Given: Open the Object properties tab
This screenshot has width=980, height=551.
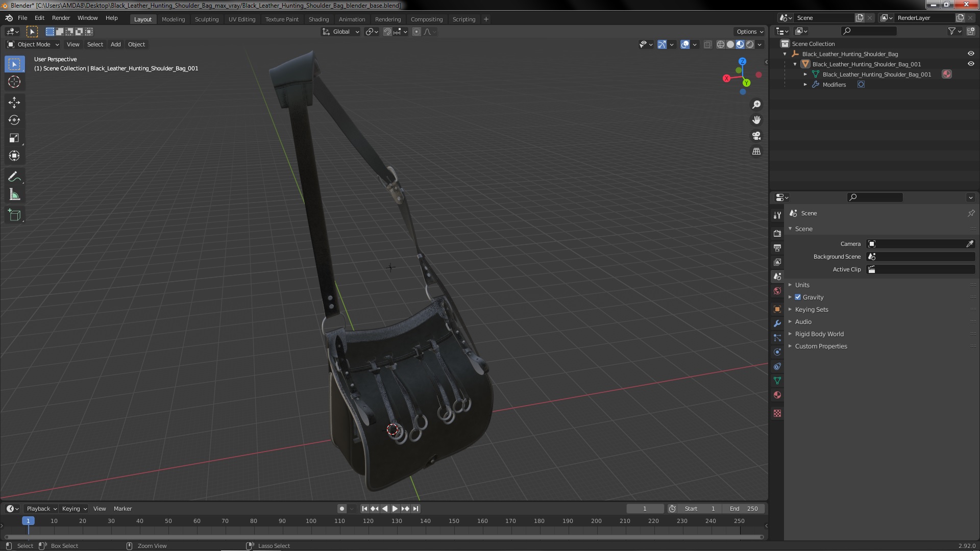Looking at the screenshot, I should click(777, 309).
